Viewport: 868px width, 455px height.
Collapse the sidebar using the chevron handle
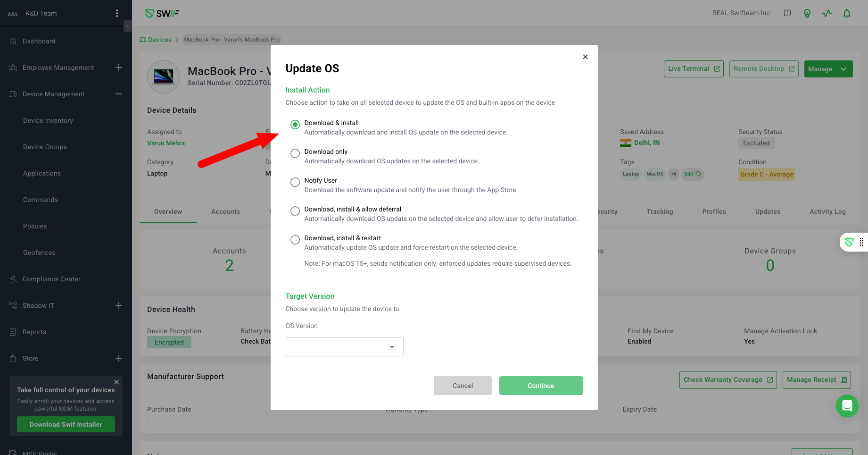tap(128, 26)
